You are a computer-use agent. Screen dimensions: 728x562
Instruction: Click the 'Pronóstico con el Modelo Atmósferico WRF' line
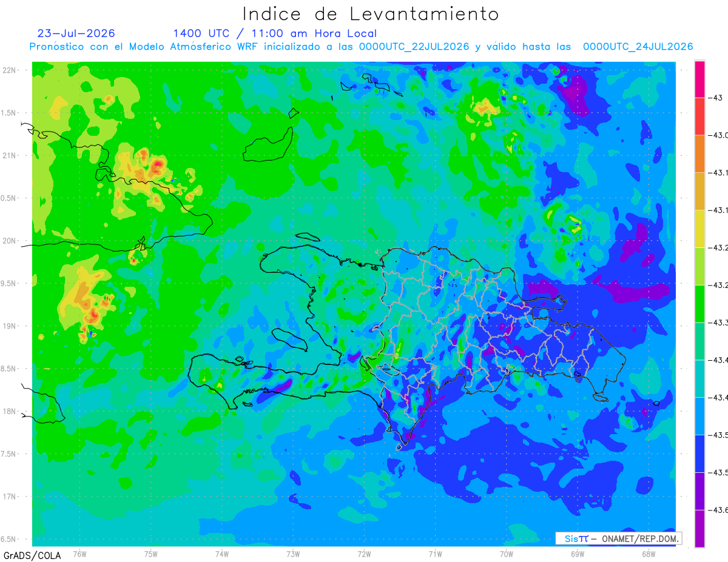[361, 47]
